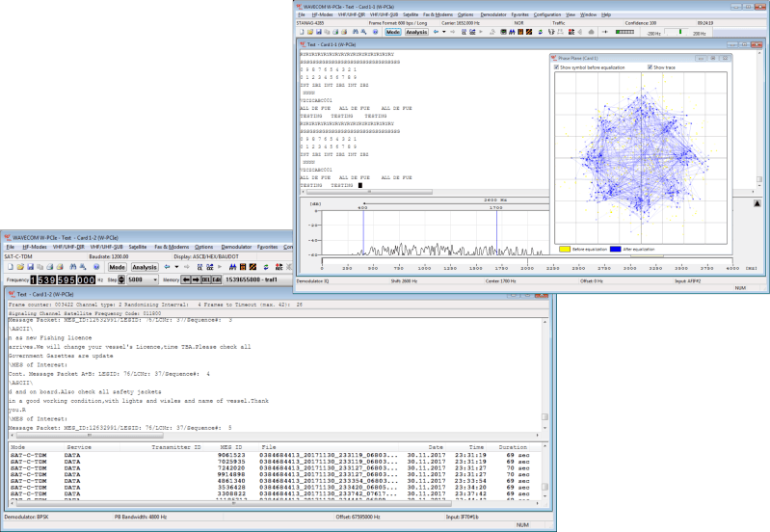Click memory left arrow button in Card 1-2

click(186, 279)
